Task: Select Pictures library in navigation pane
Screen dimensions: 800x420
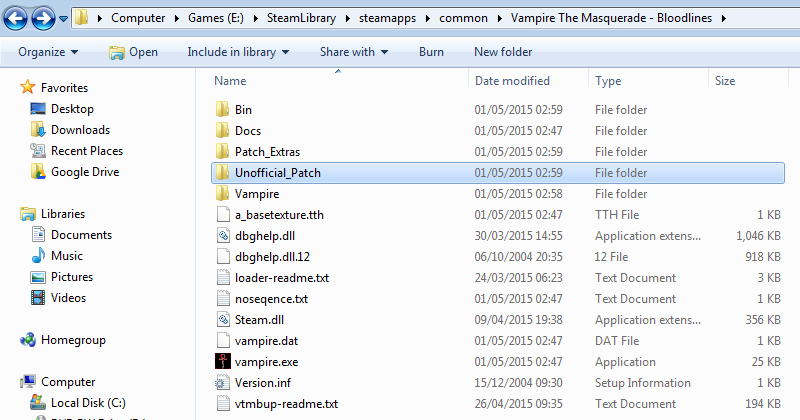Action: 72,277
